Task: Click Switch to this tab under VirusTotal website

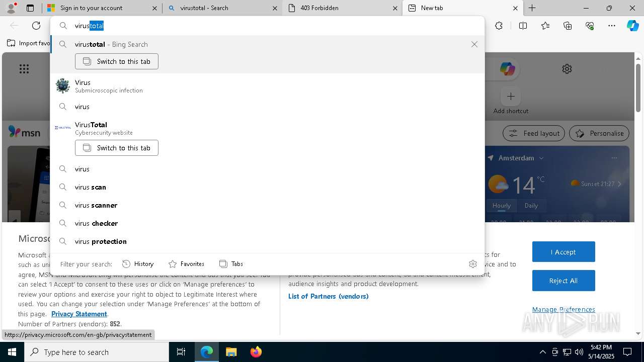Action: tap(117, 148)
